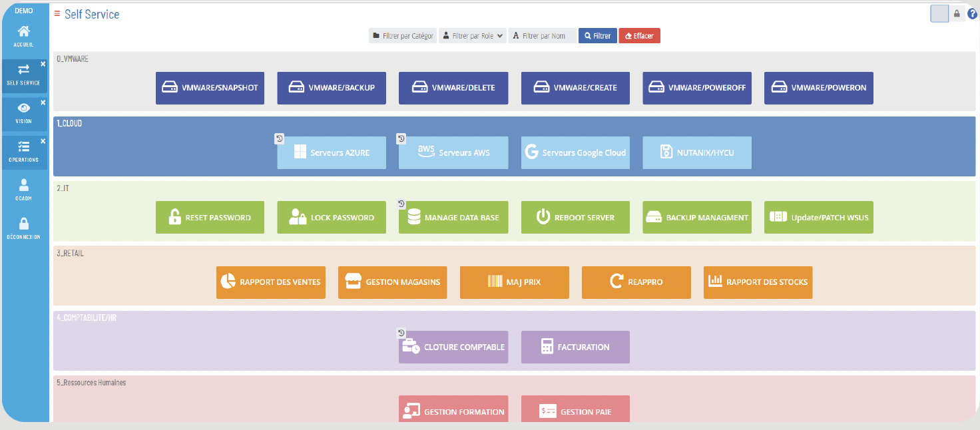Close the Self Service sidebar tab

(x=43, y=64)
